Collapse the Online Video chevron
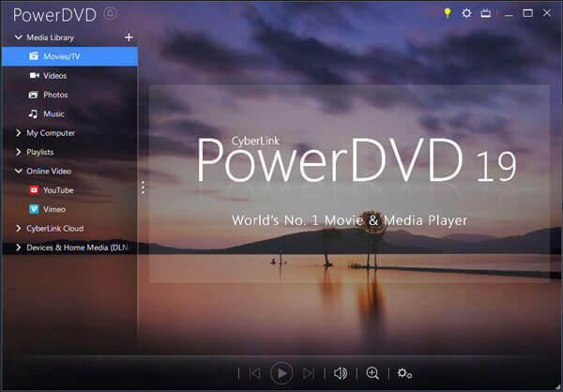 pyautogui.click(x=19, y=171)
